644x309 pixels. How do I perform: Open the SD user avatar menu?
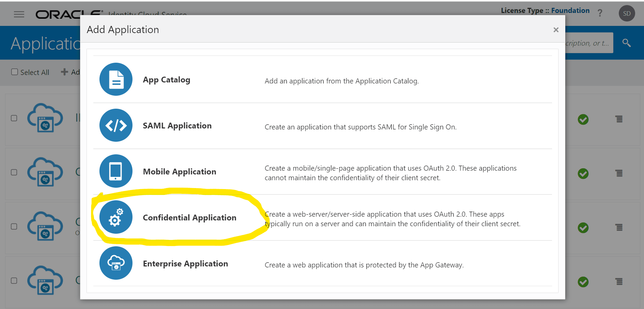click(627, 13)
